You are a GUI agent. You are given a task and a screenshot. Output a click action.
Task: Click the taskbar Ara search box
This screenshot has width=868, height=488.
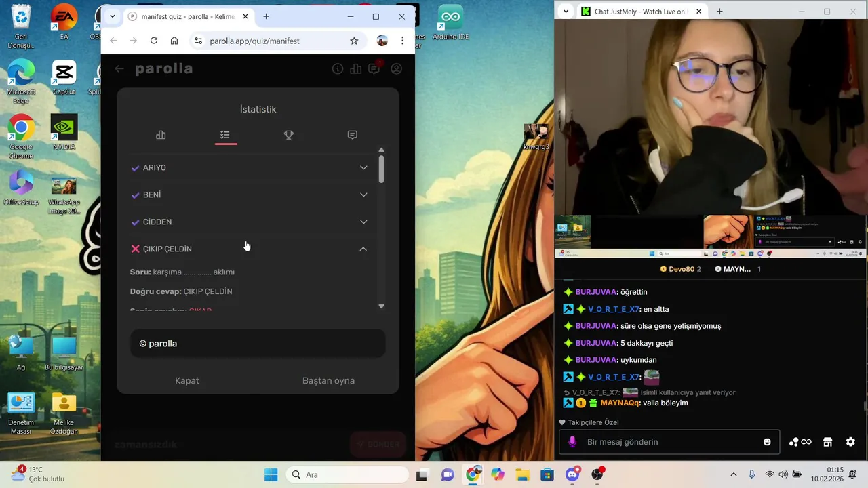(347, 474)
